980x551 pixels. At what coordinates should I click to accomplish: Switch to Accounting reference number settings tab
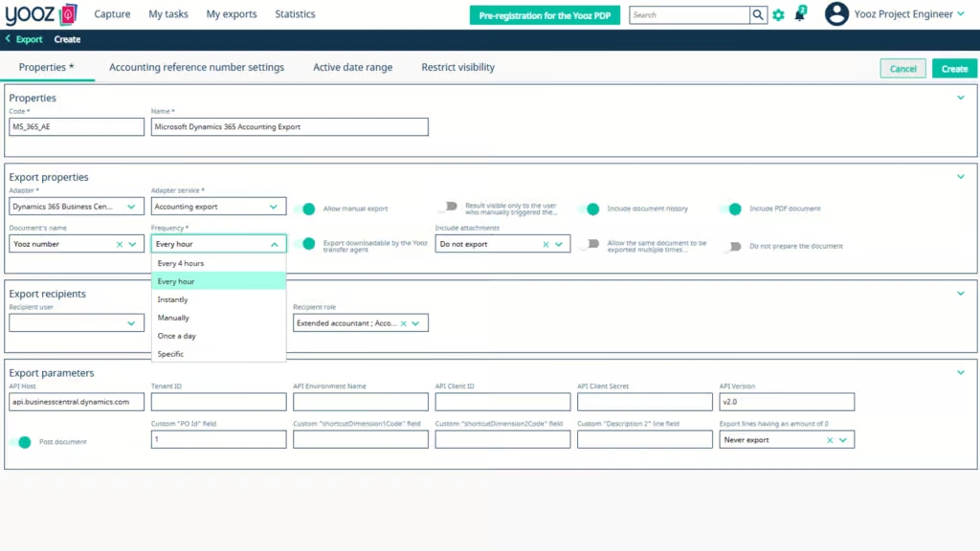click(197, 68)
